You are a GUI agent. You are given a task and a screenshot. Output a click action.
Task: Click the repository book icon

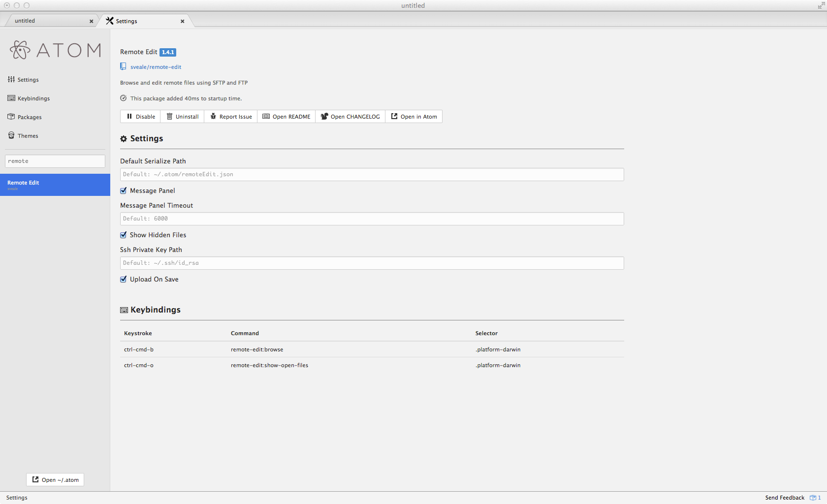click(x=123, y=66)
